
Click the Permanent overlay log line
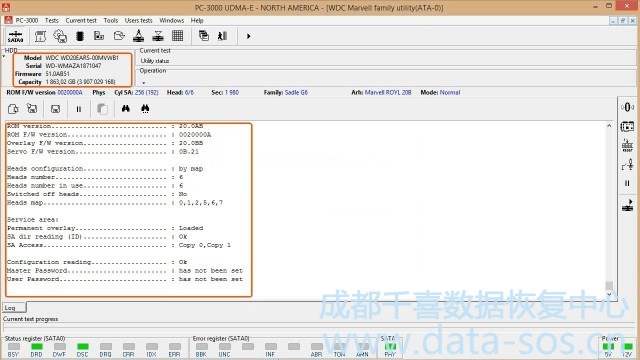point(105,228)
